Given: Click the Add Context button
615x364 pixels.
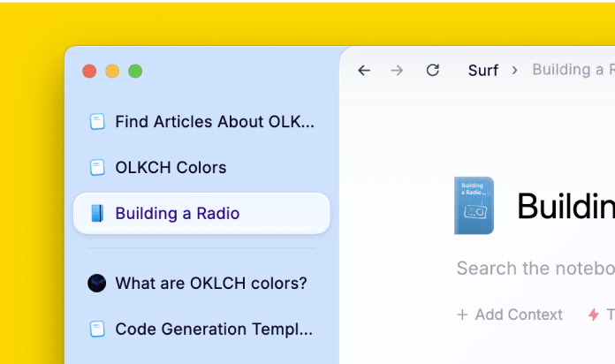Looking at the screenshot, I should (510, 315).
